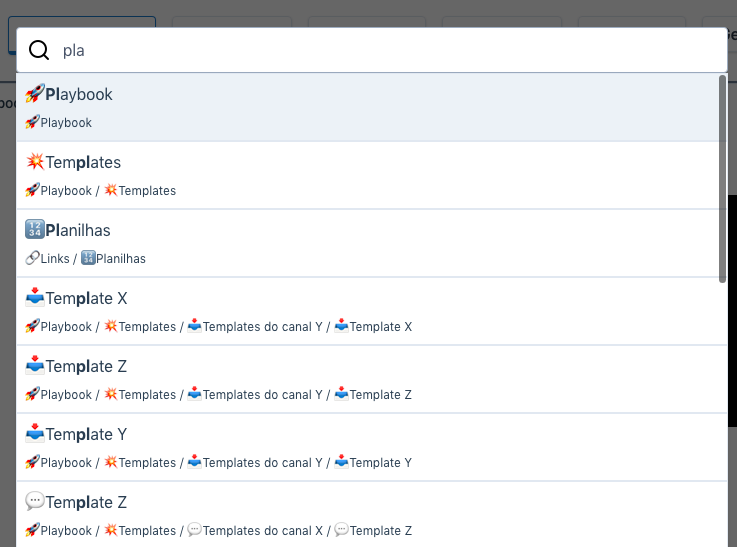Viewport: 737px width, 547px height.
Task: Click the results list vertical scrollbar
Action: coord(722,179)
